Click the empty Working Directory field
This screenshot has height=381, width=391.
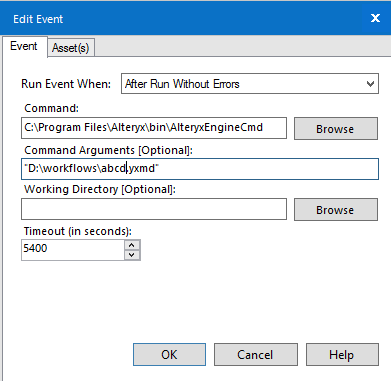pyautogui.click(x=154, y=209)
